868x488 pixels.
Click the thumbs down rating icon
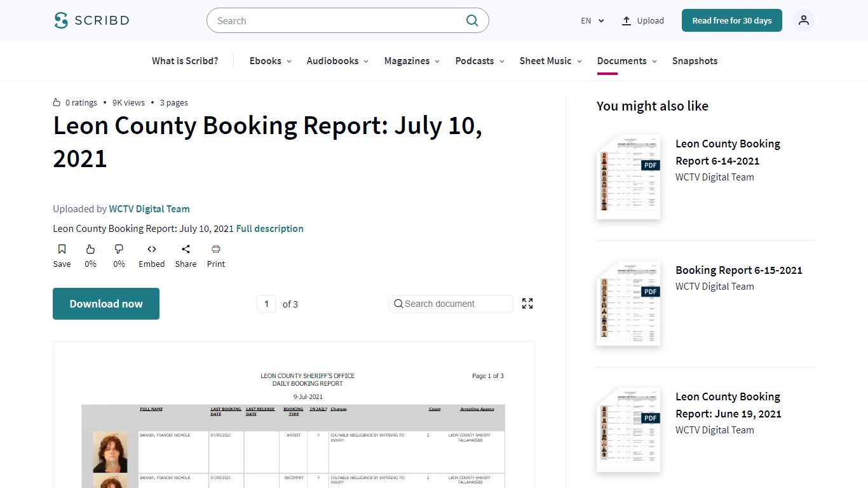[119, 249]
